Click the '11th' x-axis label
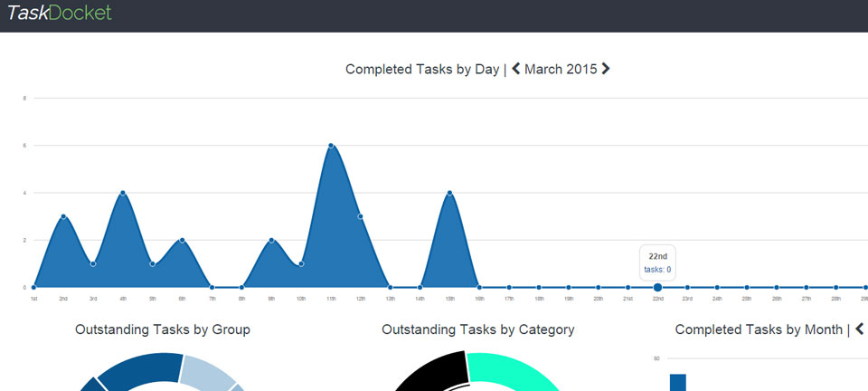Image resolution: width=868 pixels, height=391 pixels. pos(331,299)
